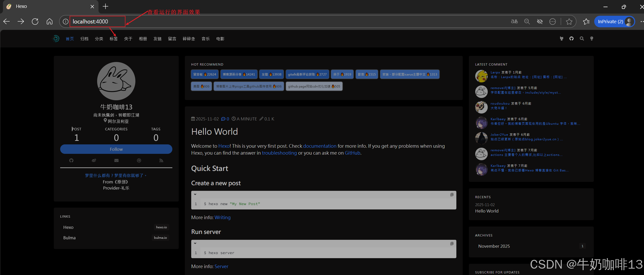Open the favorites list icon
Viewport: 644px width, 275px height.
(586, 21)
